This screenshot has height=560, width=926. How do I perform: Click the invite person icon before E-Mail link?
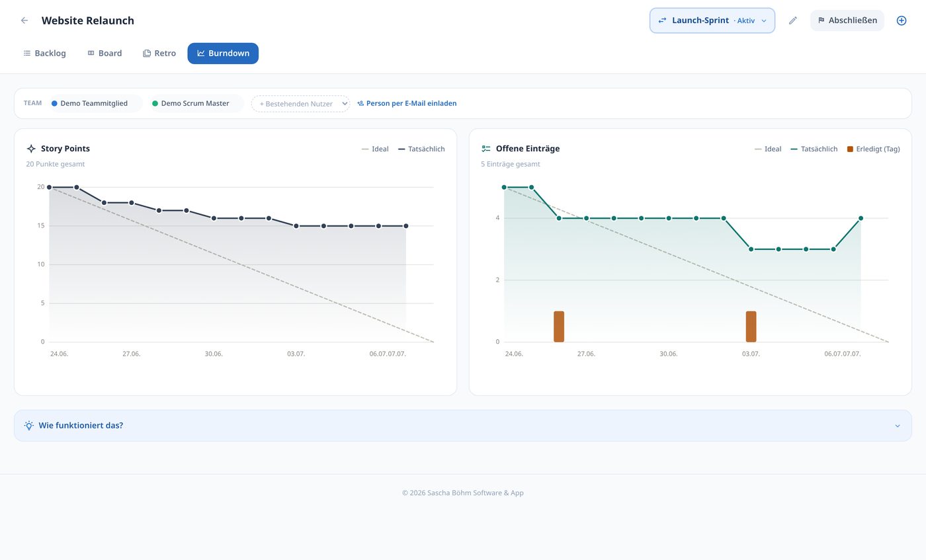click(x=360, y=104)
